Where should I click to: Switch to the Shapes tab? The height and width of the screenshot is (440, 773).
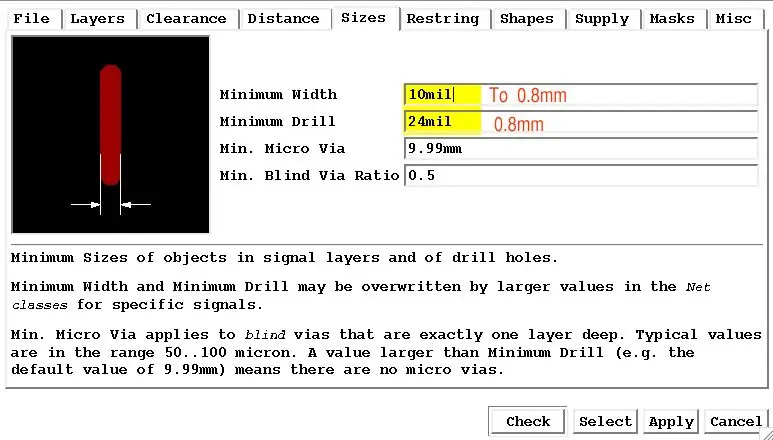[x=527, y=19]
